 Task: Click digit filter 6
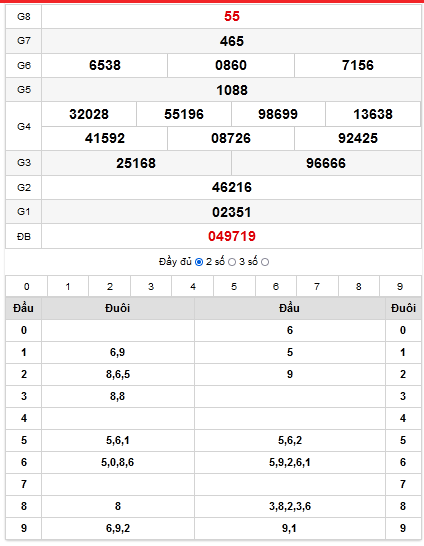[x=276, y=287]
